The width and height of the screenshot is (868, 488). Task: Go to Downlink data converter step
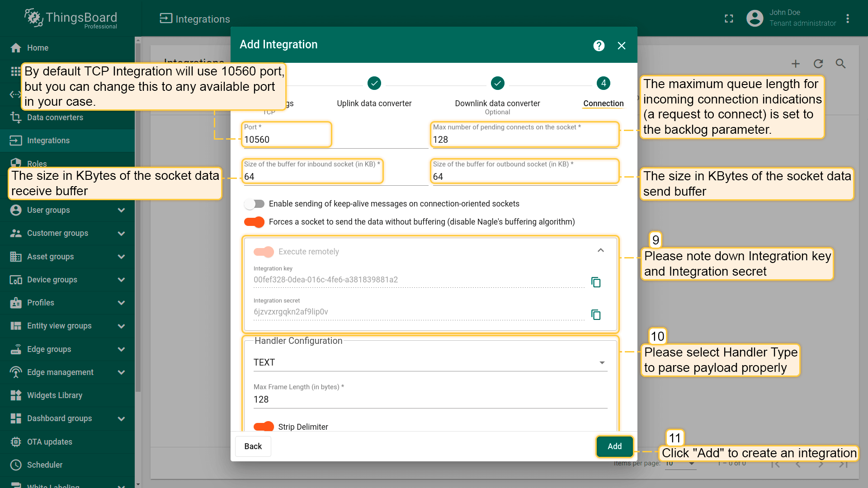pyautogui.click(x=497, y=95)
